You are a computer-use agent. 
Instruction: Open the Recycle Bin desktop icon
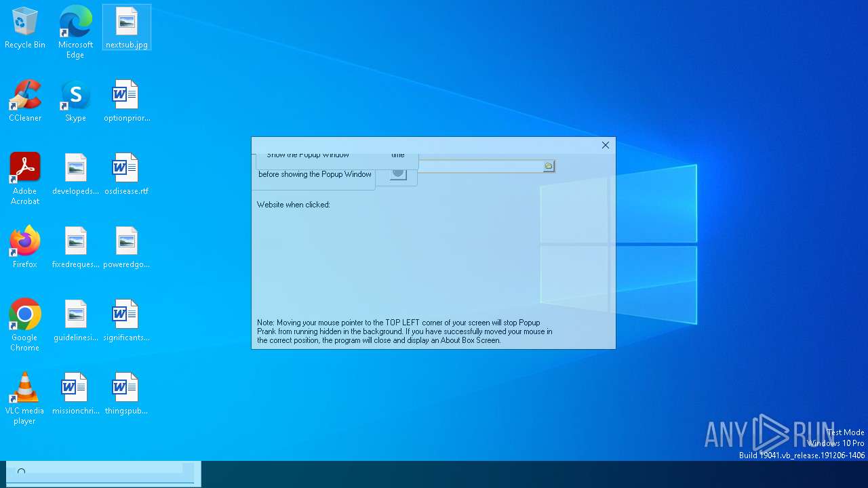point(25,28)
